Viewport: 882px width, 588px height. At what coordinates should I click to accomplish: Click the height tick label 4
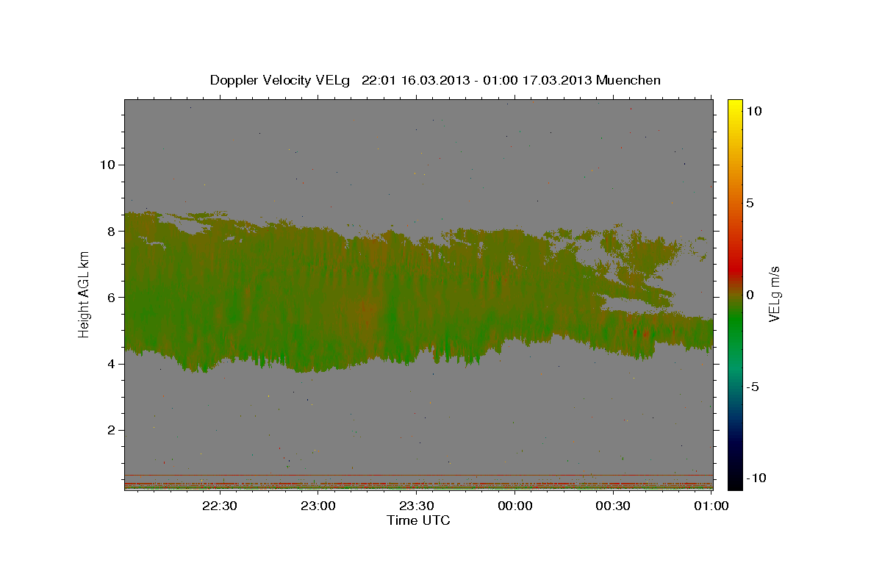click(112, 364)
